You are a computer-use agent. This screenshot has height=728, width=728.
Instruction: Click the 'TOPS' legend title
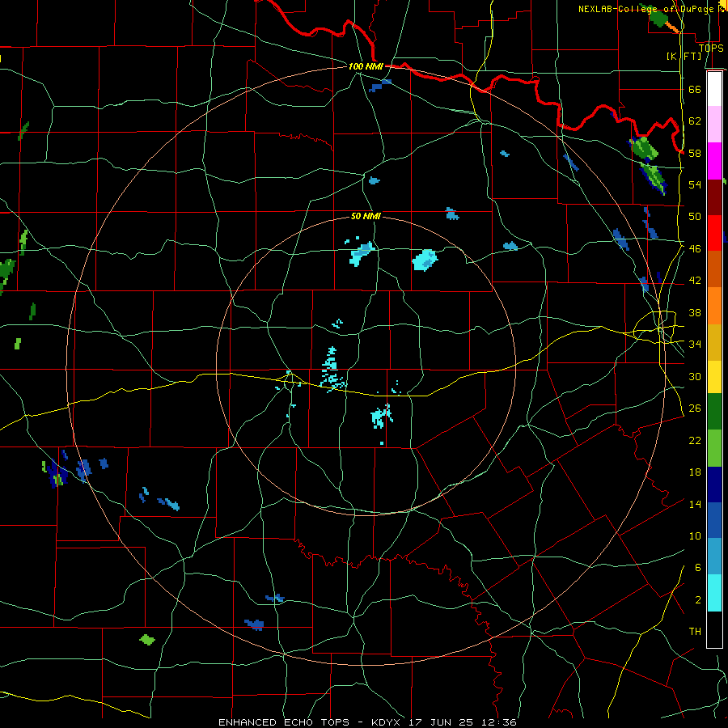point(711,48)
